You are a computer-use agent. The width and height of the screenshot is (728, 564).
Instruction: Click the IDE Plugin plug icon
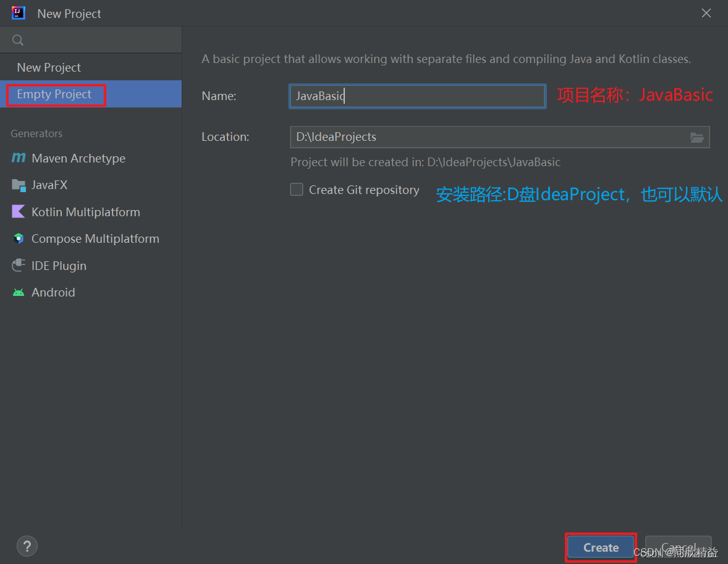pos(19,265)
